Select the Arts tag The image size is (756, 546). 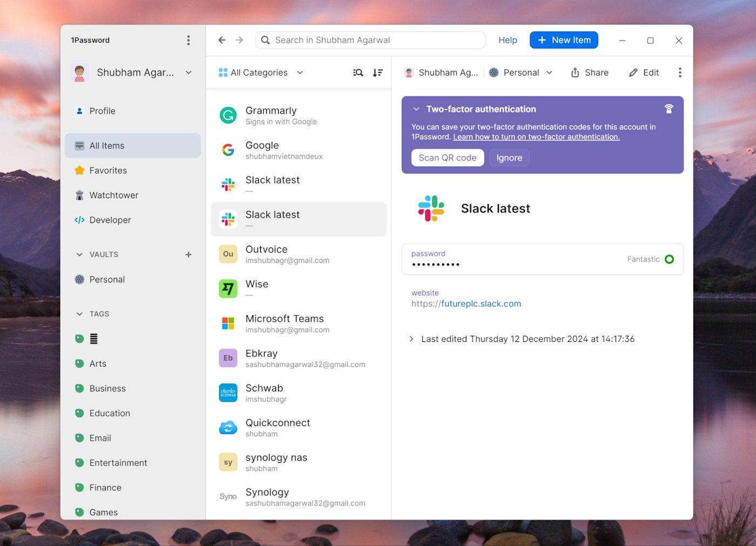[133, 363]
